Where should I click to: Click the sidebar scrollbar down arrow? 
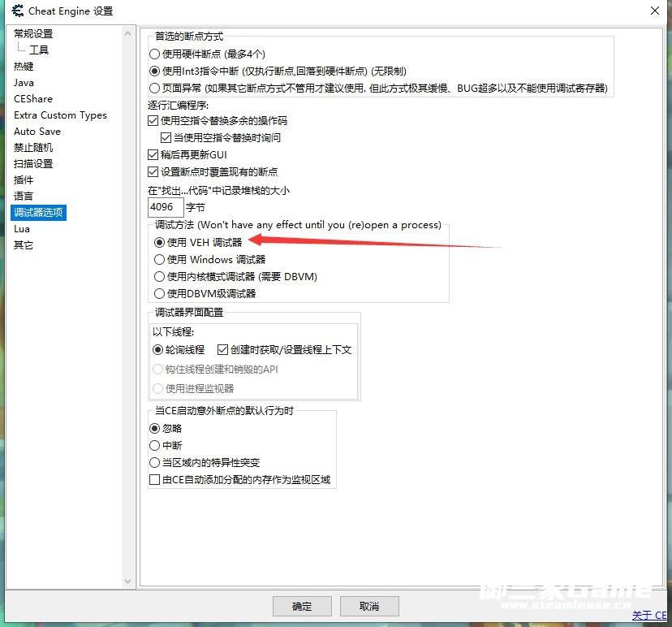(128, 581)
